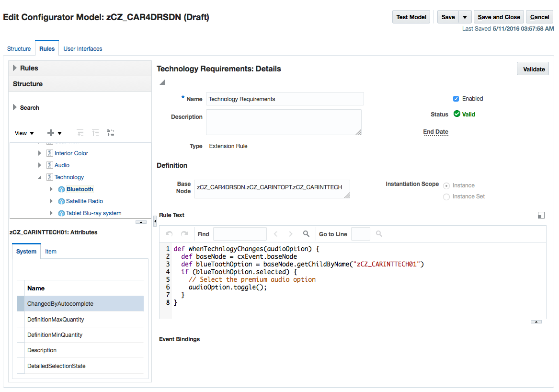Switch to the User Interfaces tab
559x392 pixels.
coord(83,48)
